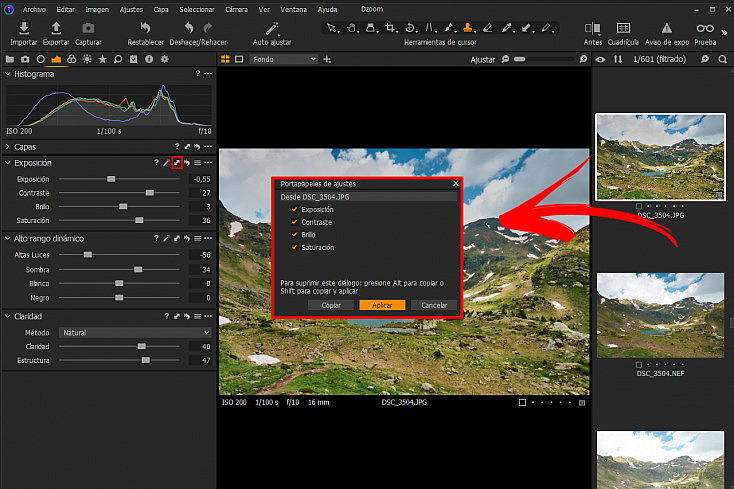Select the pan hand cursor tool
The height and width of the screenshot is (489, 734).
352,28
